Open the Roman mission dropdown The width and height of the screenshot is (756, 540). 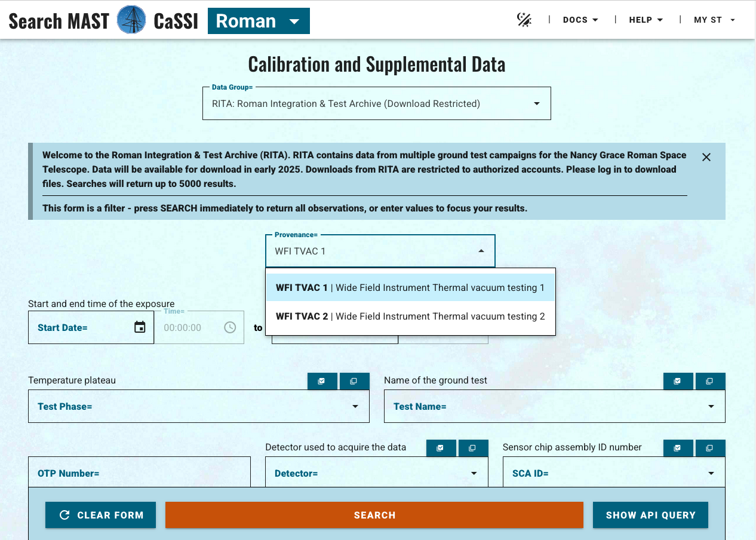click(x=259, y=21)
